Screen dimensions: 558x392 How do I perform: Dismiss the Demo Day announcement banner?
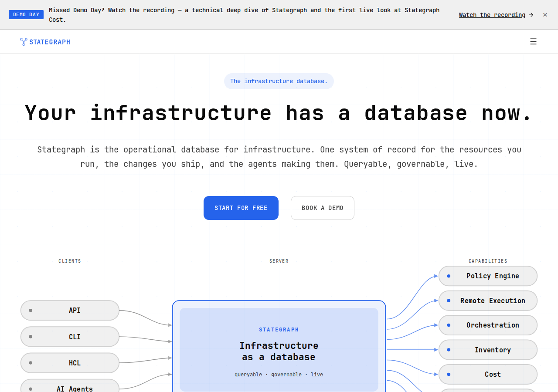pos(545,15)
